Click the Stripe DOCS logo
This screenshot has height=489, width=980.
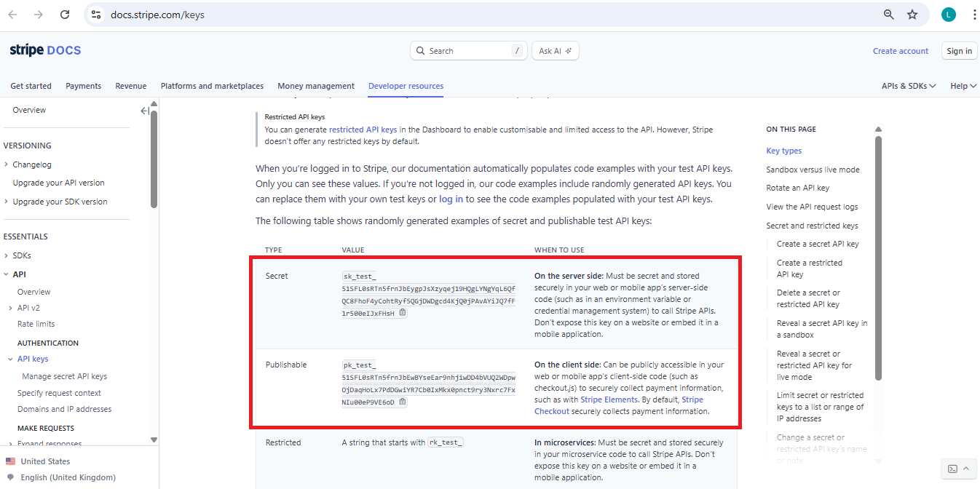[45, 50]
